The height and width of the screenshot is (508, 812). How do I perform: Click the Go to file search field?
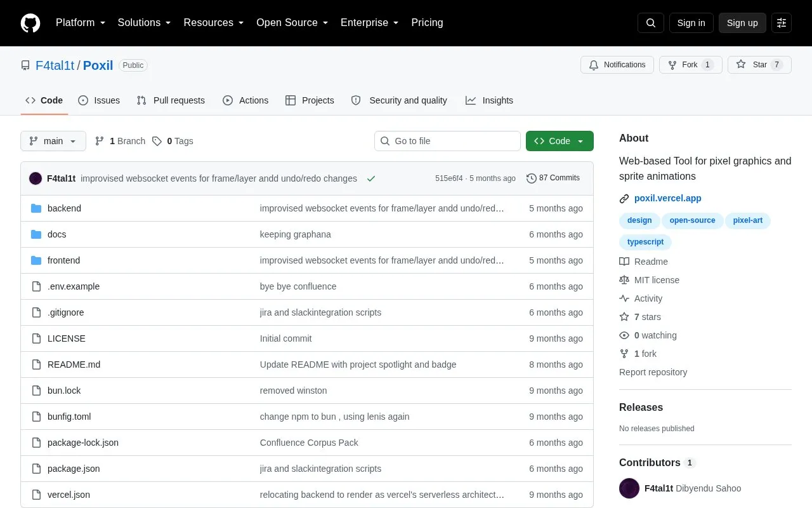point(447,141)
